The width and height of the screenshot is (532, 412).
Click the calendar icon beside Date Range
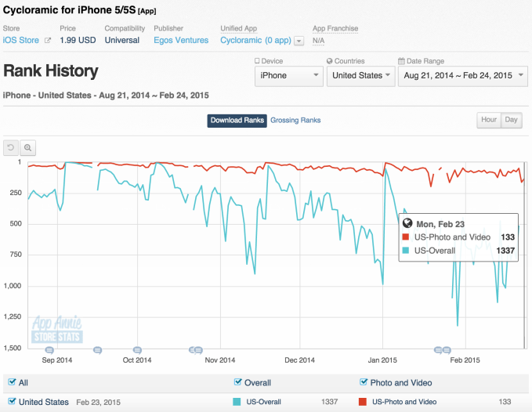click(401, 60)
